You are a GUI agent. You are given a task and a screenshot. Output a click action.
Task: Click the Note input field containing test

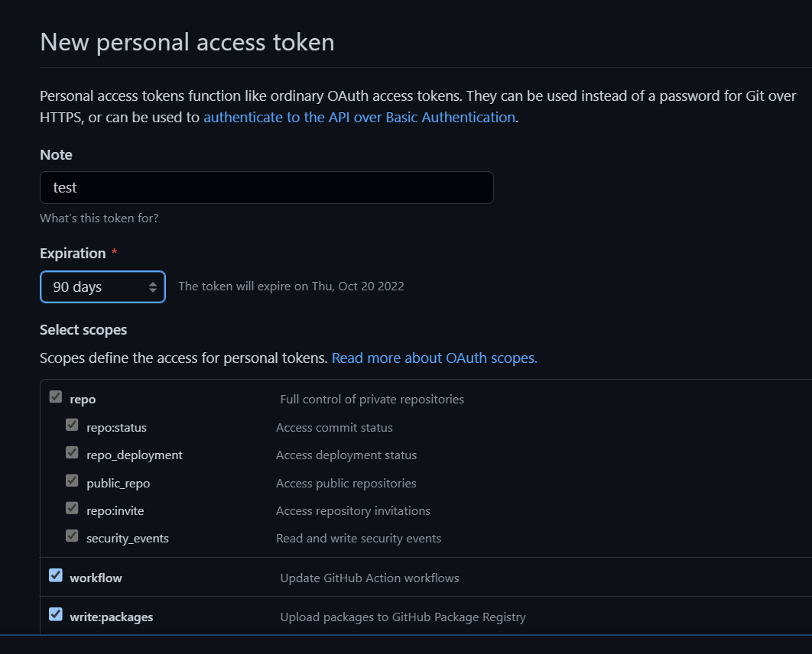tap(266, 187)
